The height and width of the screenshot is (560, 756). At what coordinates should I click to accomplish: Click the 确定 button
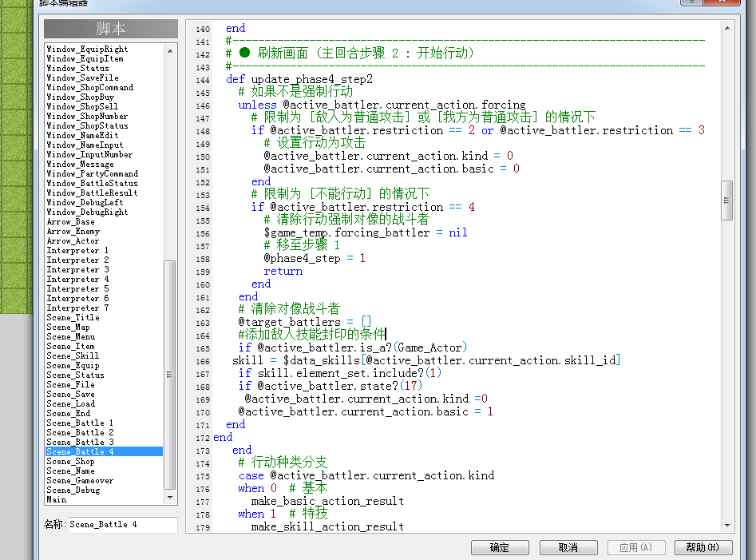click(x=500, y=547)
